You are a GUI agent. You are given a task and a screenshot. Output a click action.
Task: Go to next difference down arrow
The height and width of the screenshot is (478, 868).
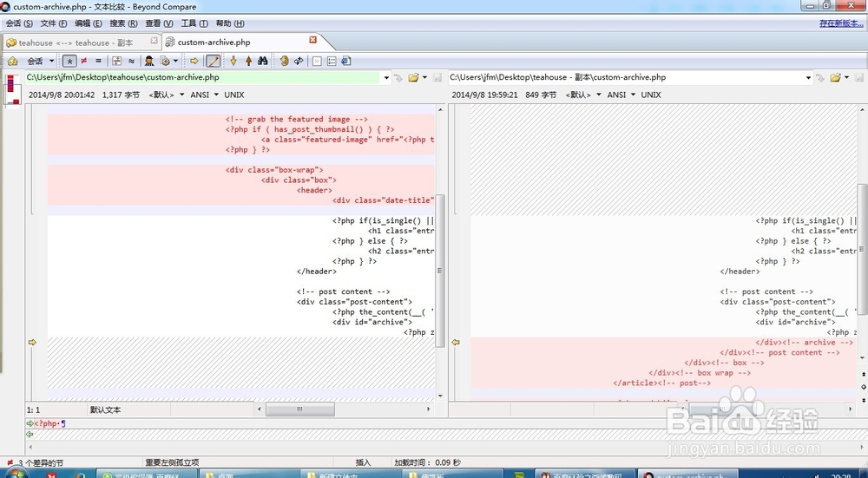click(x=233, y=61)
